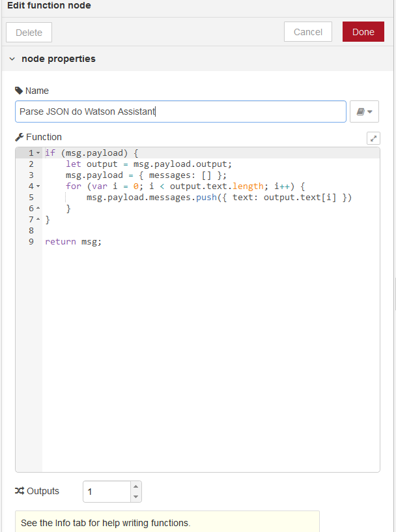Click the wrench icon beside Function
The image size is (396, 532).
click(20, 137)
